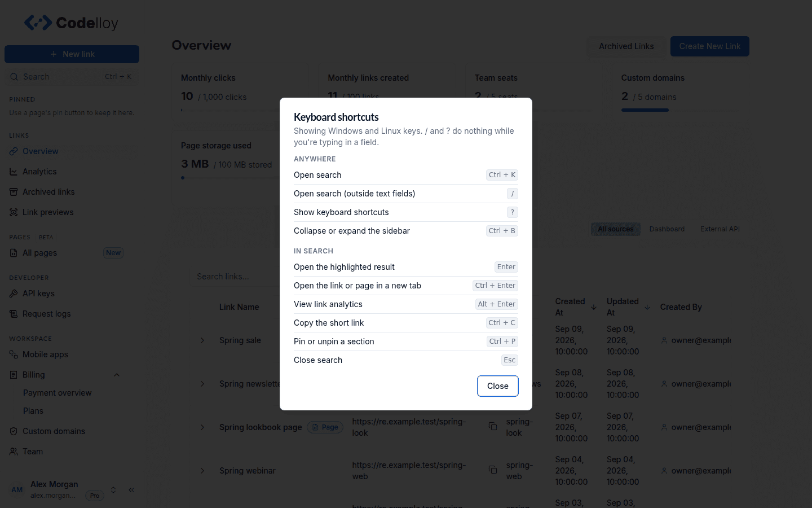Click the Analytics chart icon in sidebar
Viewport: 812px width, 508px height.
14,172
